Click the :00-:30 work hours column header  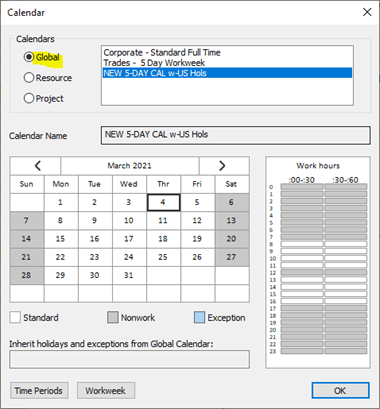(x=302, y=180)
